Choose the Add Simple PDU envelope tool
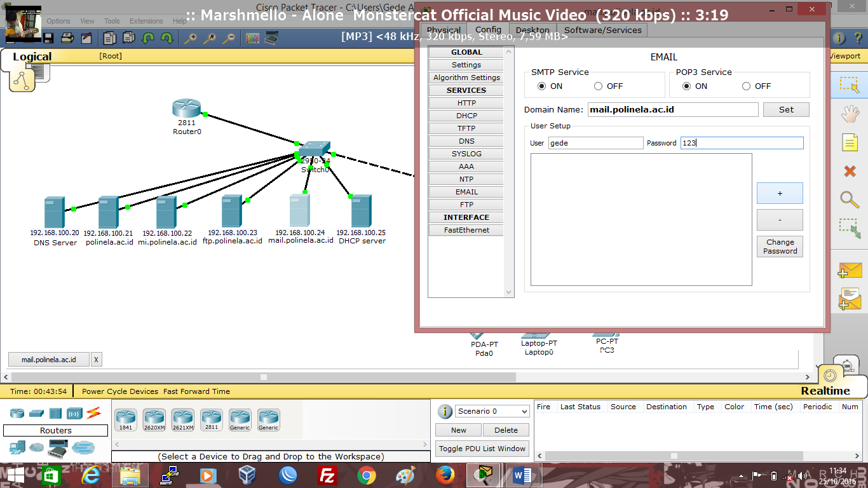Screen dimensions: 868x488 [850, 270]
